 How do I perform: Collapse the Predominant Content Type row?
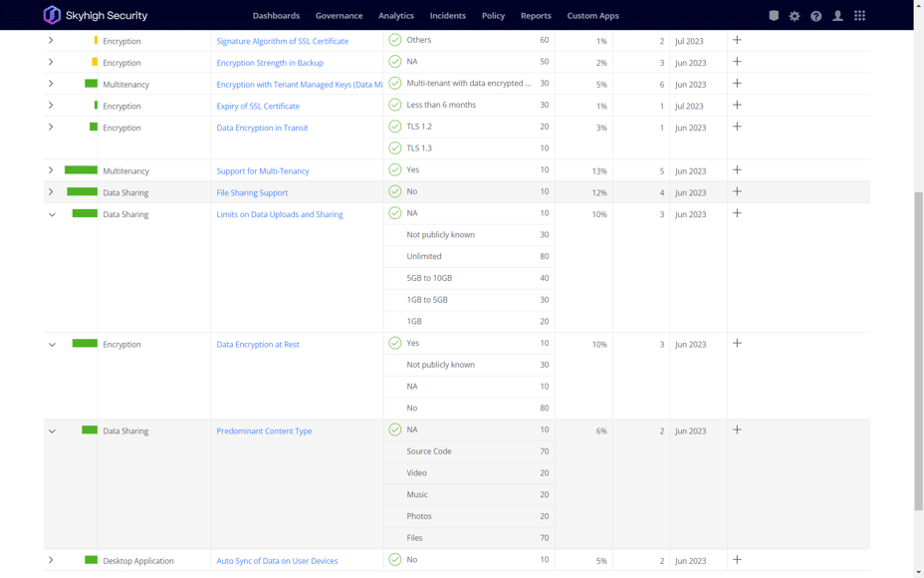(52, 432)
